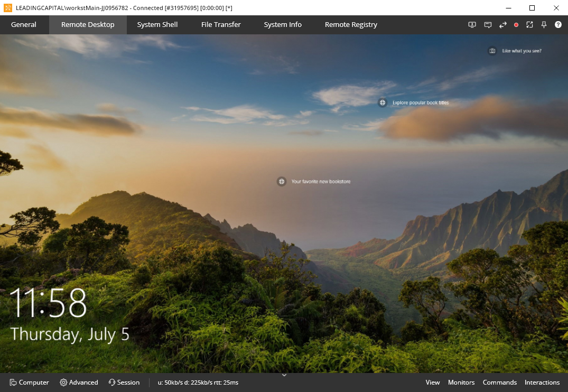This screenshot has height=392, width=568.
Task: Close the remote session window
Action: pos(556,7)
